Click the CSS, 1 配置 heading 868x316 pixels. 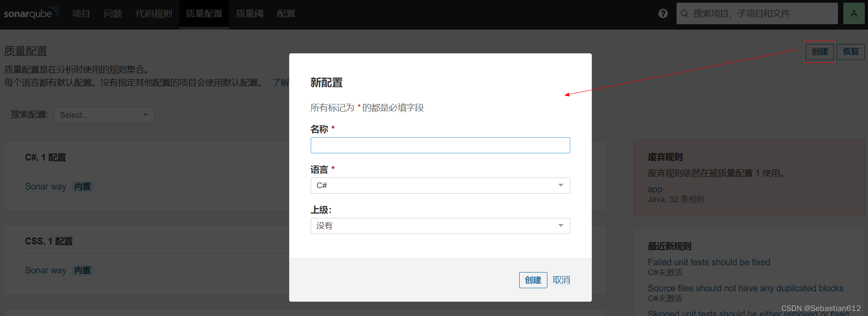point(49,241)
